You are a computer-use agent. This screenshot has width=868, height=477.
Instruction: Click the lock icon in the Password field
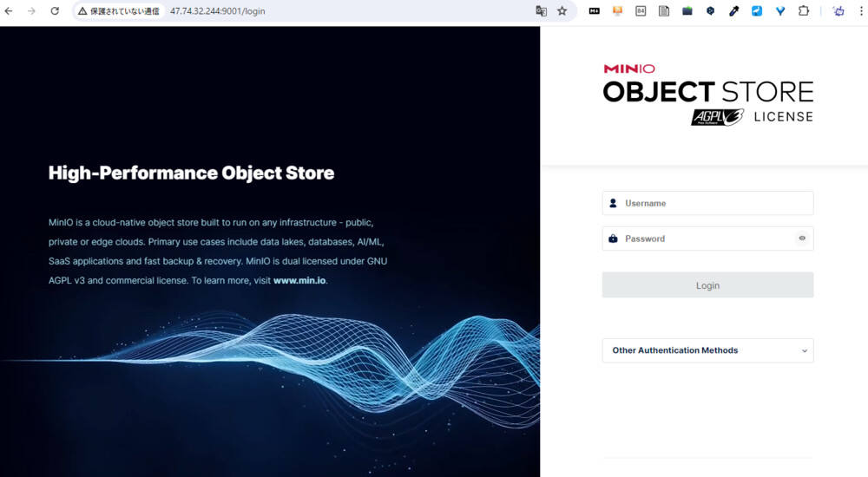coord(613,238)
